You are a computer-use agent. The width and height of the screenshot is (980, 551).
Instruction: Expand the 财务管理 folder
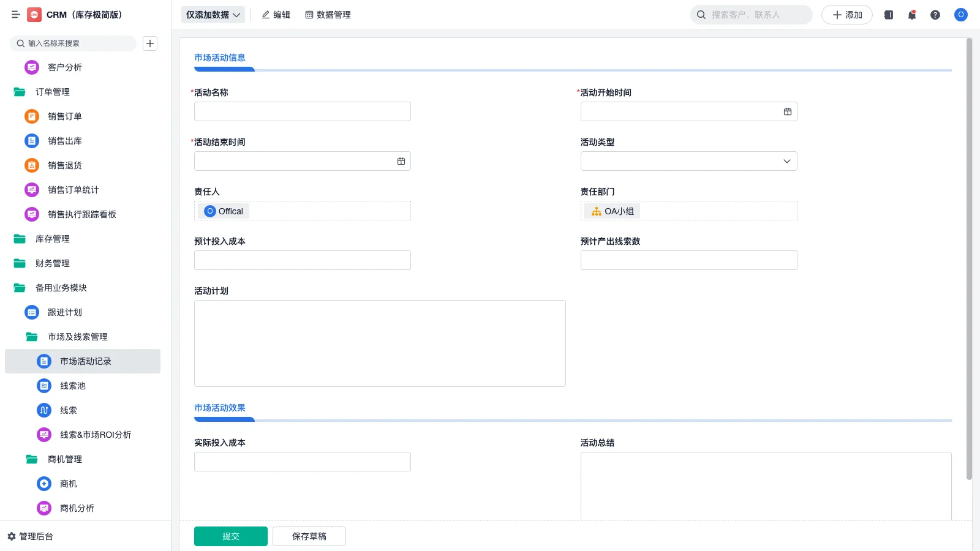(x=53, y=263)
